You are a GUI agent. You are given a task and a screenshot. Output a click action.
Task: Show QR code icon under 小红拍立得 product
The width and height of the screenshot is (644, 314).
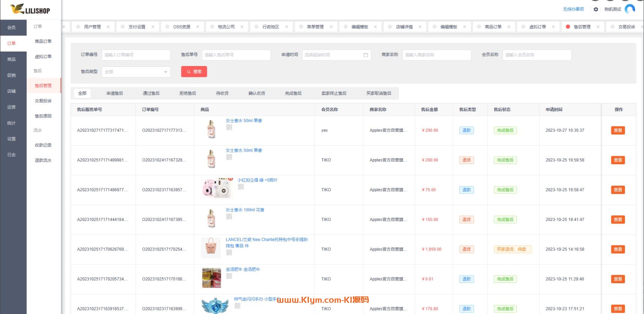click(241, 187)
